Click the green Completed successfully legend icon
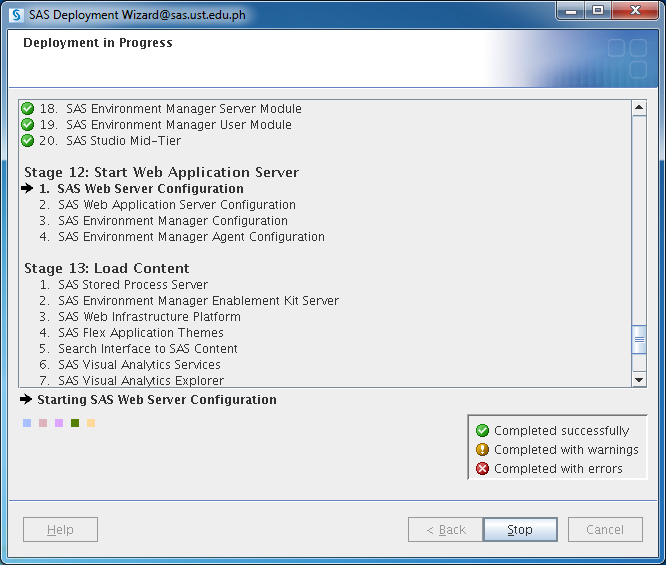 (483, 431)
